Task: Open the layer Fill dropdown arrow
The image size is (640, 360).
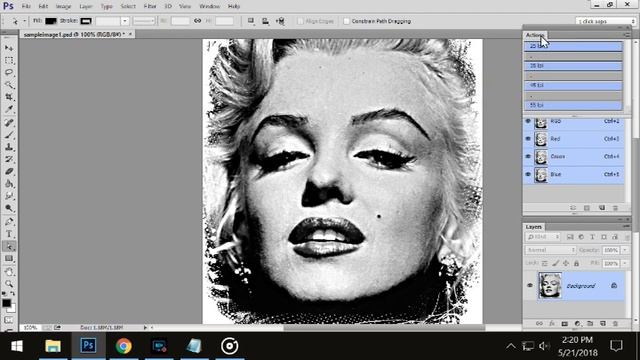Action: (625, 264)
